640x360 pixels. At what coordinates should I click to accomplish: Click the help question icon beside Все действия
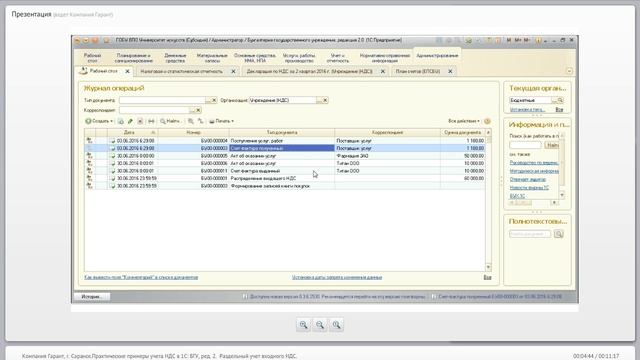(487, 121)
